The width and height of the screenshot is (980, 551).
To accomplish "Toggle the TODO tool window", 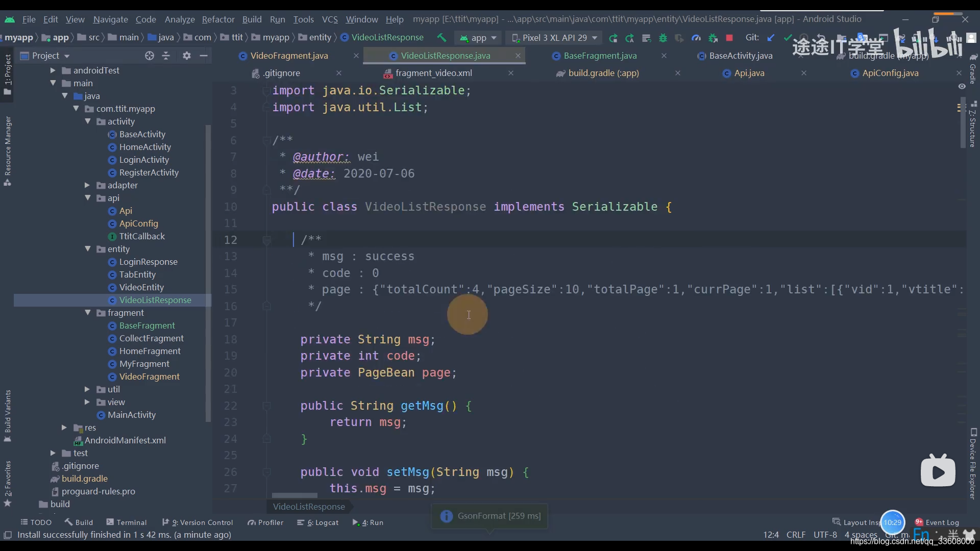I will point(36,522).
